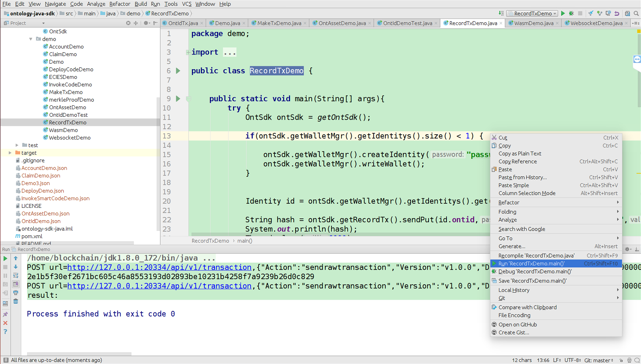Expand Refactor submenu in context menu

coord(556,202)
